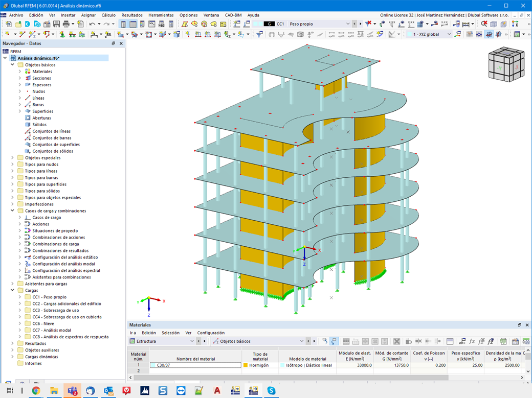Viewport: 532px width, 398px height.
Task: Expand the Materiales tree node
Action: [19, 72]
